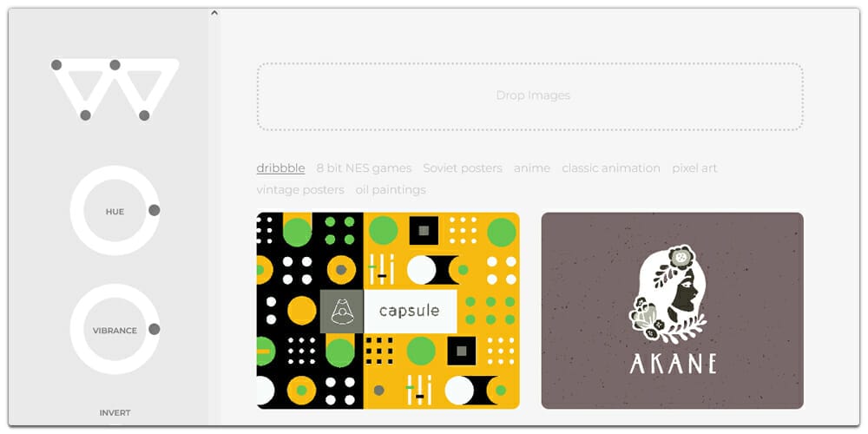The image size is (868, 434).
Task: Click the HUE ring handle dot
Action: [x=155, y=210]
